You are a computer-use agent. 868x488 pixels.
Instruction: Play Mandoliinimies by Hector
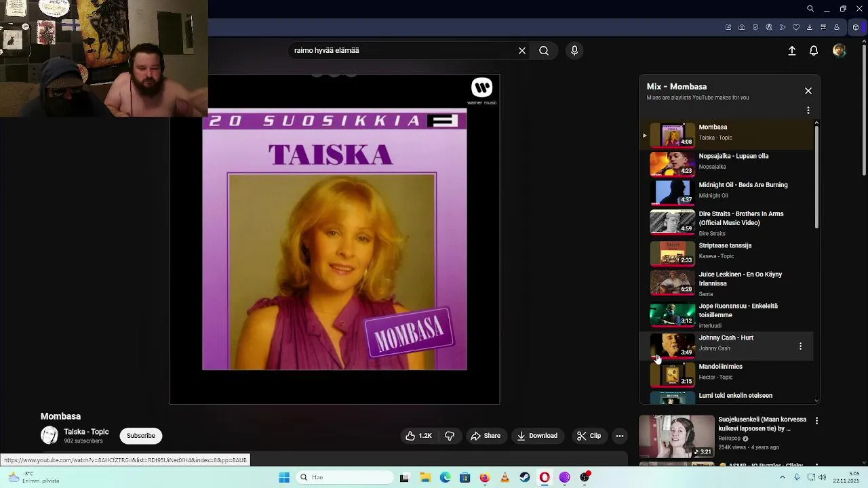tap(726, 374)
